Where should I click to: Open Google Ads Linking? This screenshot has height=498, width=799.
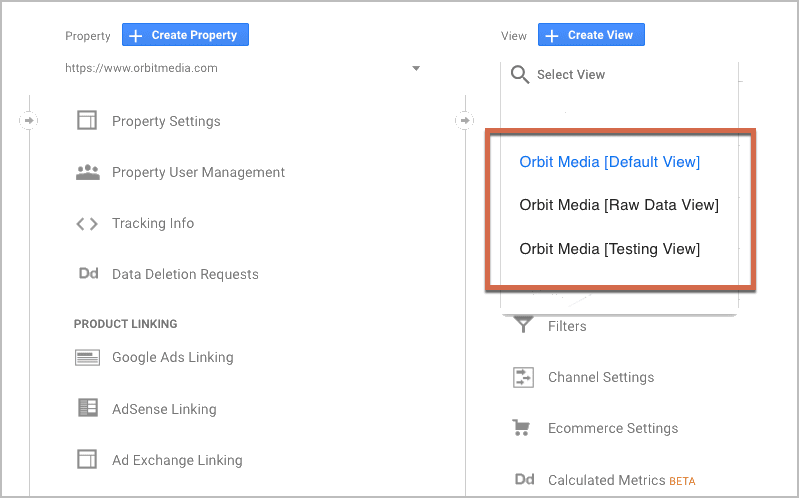[x=173, y=357]
